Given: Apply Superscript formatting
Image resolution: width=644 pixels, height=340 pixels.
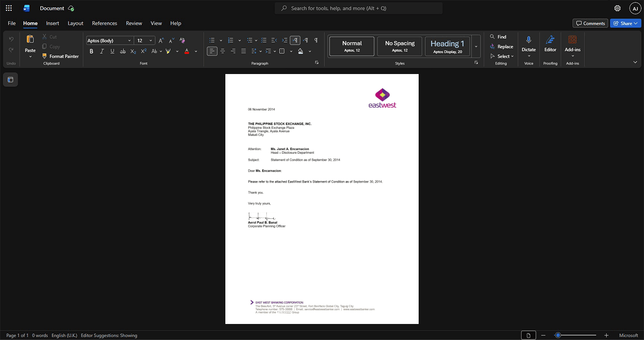Looking at the screenshot, I should click(144, 51).
